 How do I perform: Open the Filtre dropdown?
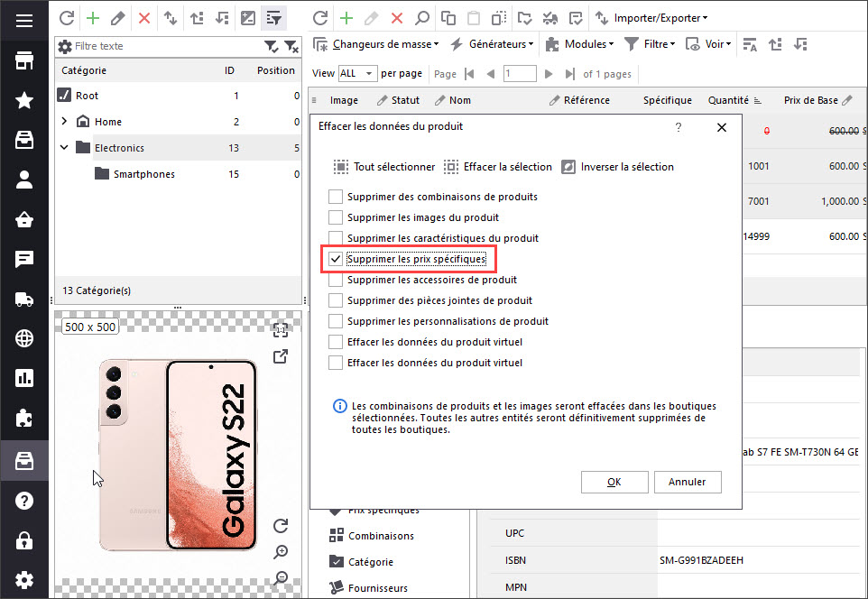(650, 44)
